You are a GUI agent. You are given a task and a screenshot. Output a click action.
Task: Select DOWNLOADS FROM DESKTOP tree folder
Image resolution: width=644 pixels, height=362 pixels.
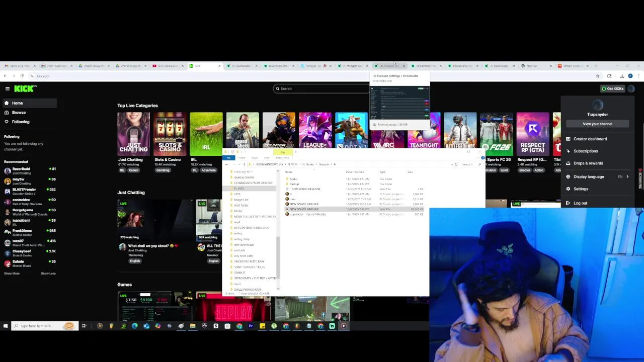(x=253, y=183)
